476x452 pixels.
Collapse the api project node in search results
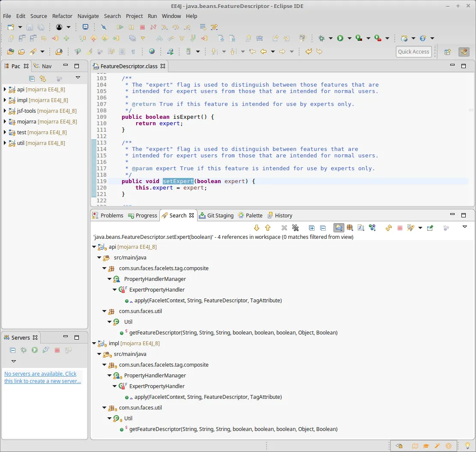click(94, 247)
